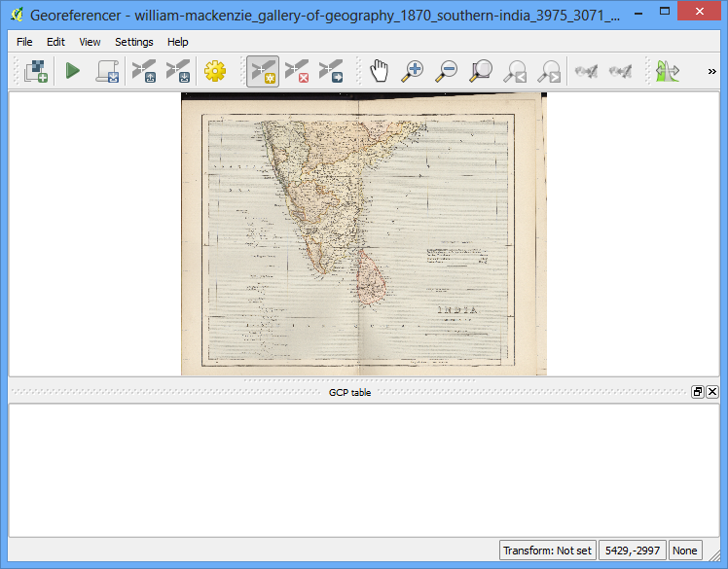Click the GCP table panel title
The width and height of the screenshot is (728, 569).
[349, 393]
